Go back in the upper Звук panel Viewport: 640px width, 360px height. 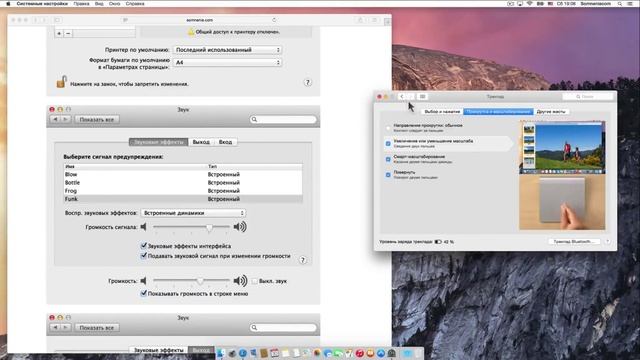tap(56, 119)
